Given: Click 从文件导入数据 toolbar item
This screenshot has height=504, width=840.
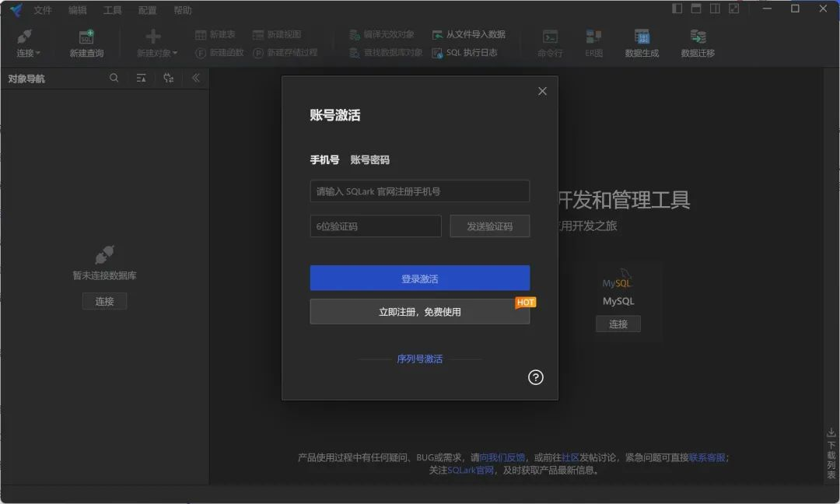Looking at the screenshot, I should [469, 34].
